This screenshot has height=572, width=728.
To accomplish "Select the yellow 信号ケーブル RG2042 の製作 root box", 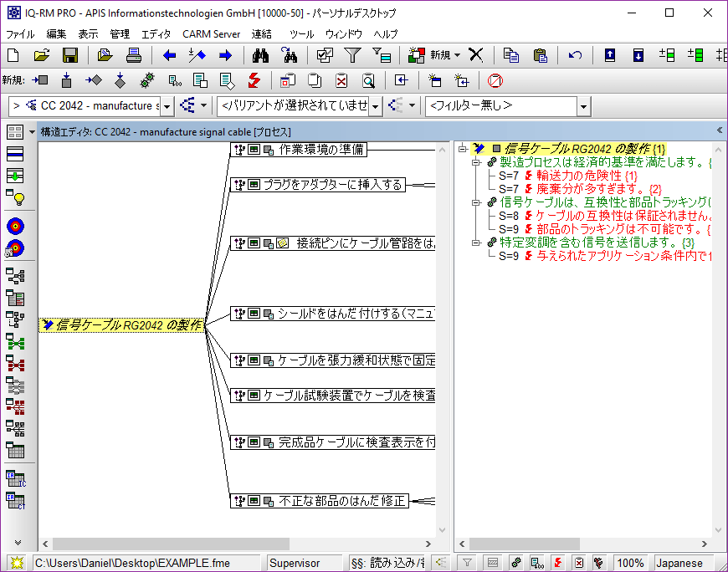I will (x=121, y=325).
